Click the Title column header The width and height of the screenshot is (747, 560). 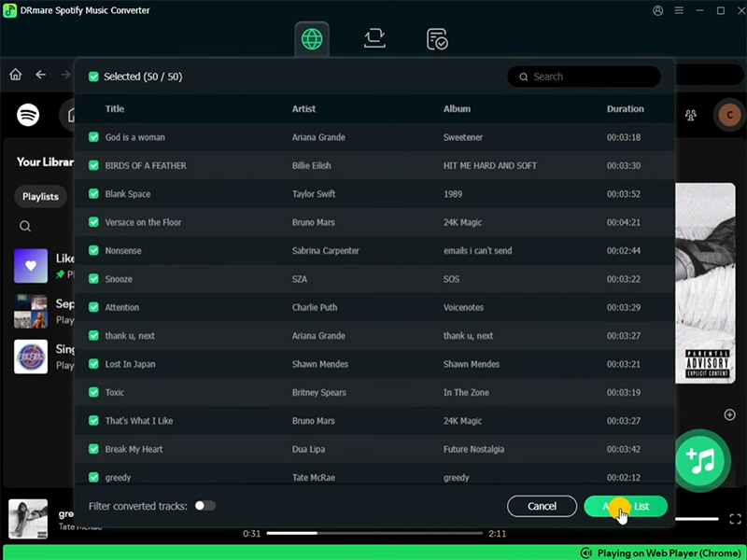115,109
